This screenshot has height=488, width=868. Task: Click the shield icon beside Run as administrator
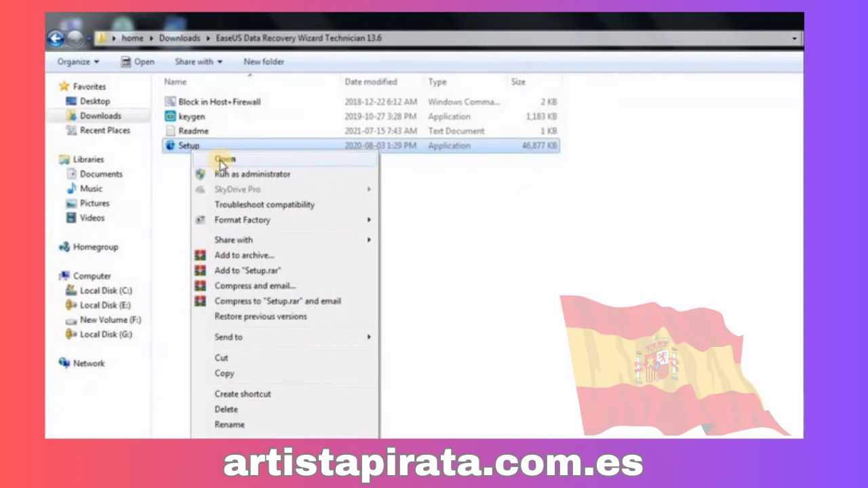(200, 174)
